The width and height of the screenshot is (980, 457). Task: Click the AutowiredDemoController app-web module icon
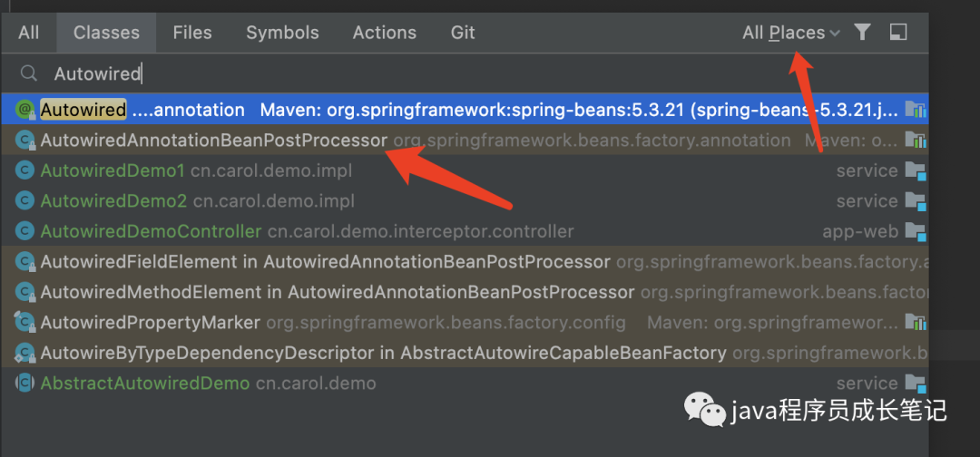pyautogui.click(x=915, y=231)
